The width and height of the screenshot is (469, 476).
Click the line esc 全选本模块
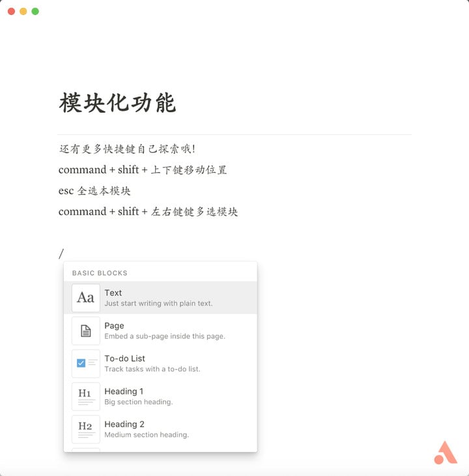tap(94, 190)
